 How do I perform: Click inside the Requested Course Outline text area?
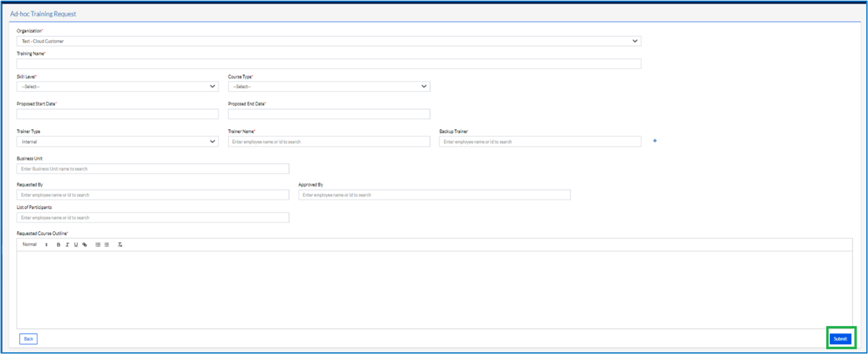(x=434, y=290)
